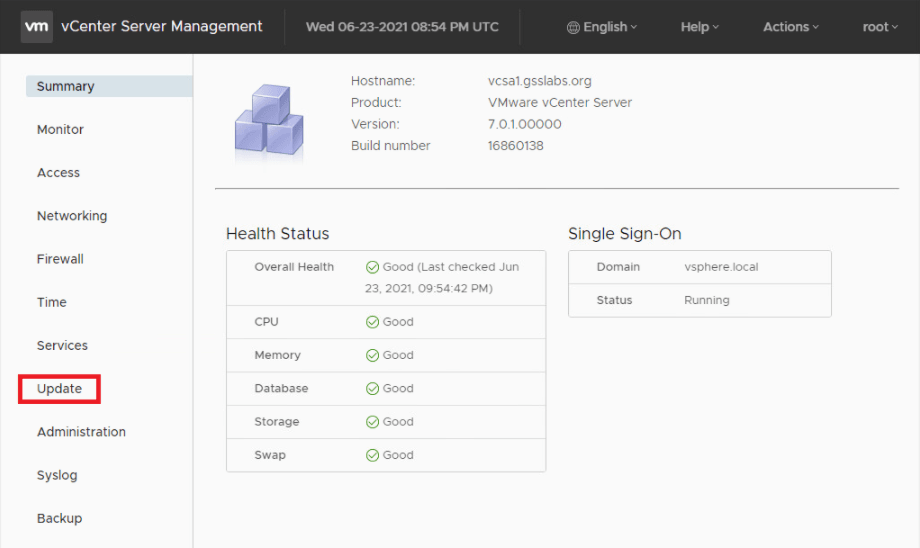Open the Networking page
This screenshot has width=920, height=548.
[72, 216]
